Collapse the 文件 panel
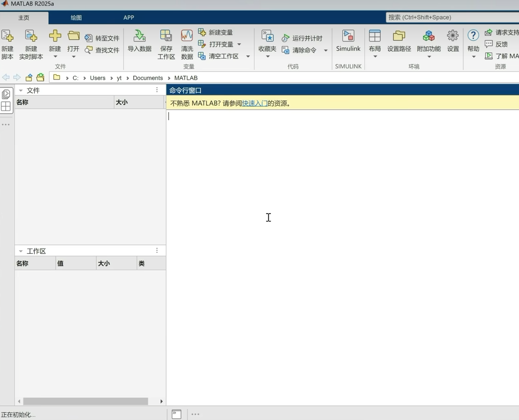The width and height of the screenshot is (519, 420). tap(21, 90)
